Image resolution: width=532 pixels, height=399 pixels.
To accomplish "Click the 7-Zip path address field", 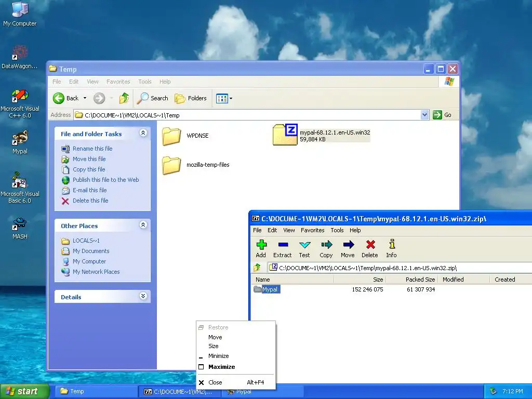I will tap(400, 268).
